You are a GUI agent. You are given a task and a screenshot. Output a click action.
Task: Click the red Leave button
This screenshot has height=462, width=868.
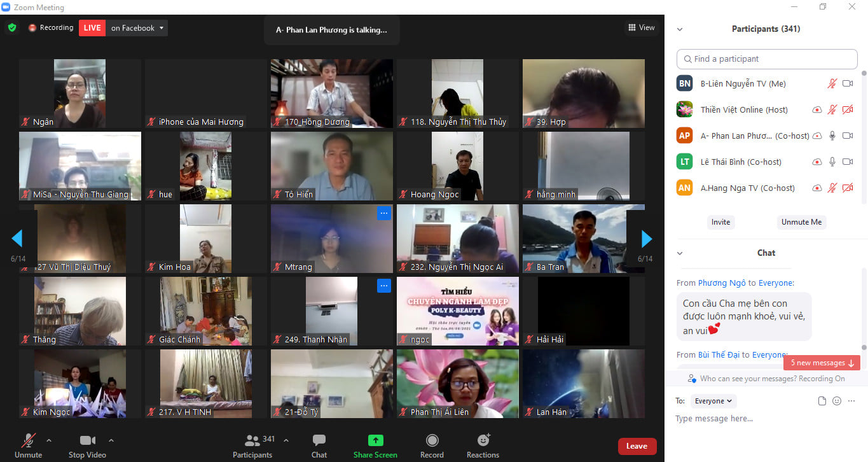(637, 446)
